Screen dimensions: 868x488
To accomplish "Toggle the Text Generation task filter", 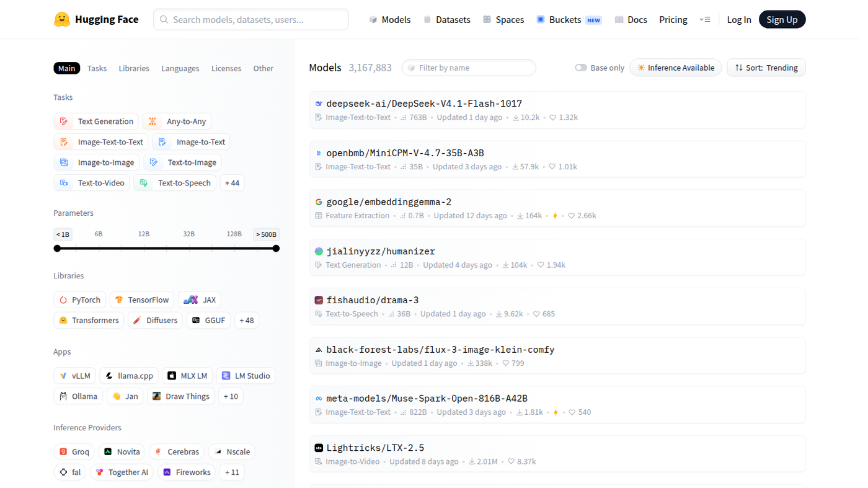I will tap(96, 122).
